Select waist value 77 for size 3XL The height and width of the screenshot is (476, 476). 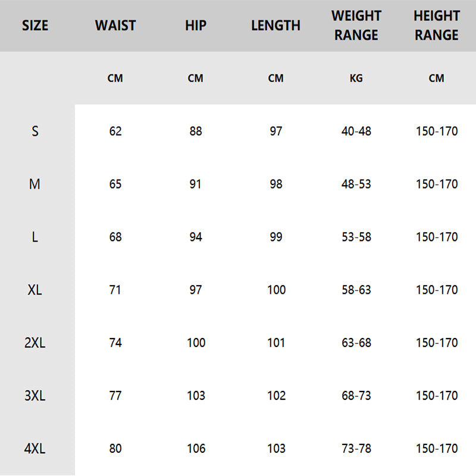click(x=115, y=396)
